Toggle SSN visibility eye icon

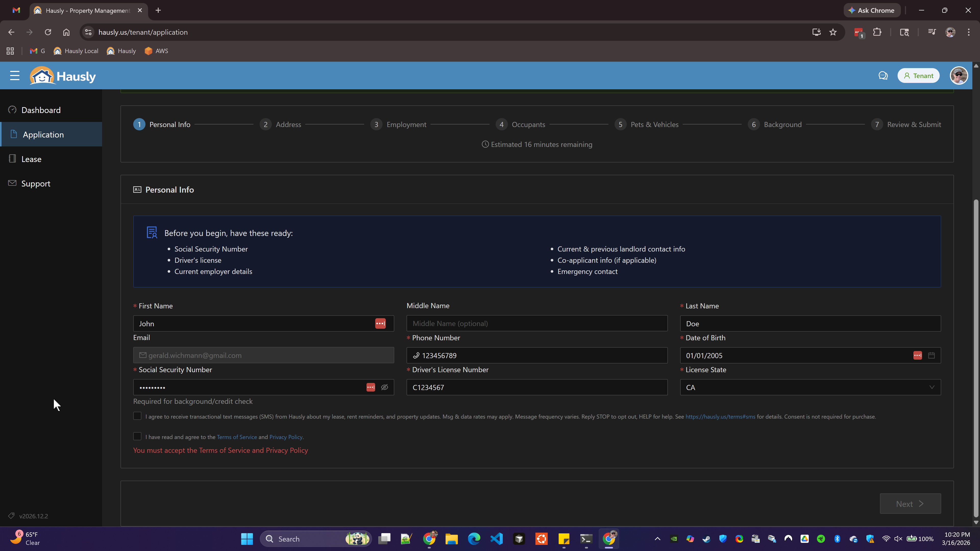pyautogui.click(x=385, y=387)
